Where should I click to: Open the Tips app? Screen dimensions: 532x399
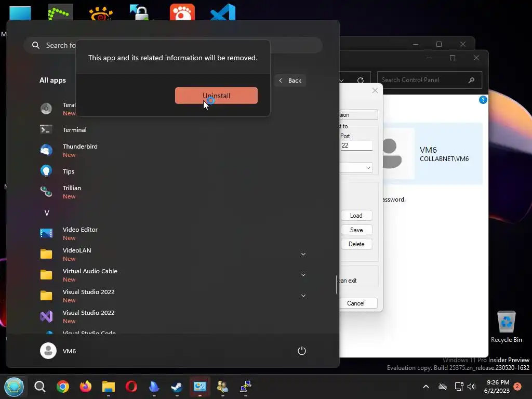68,171
